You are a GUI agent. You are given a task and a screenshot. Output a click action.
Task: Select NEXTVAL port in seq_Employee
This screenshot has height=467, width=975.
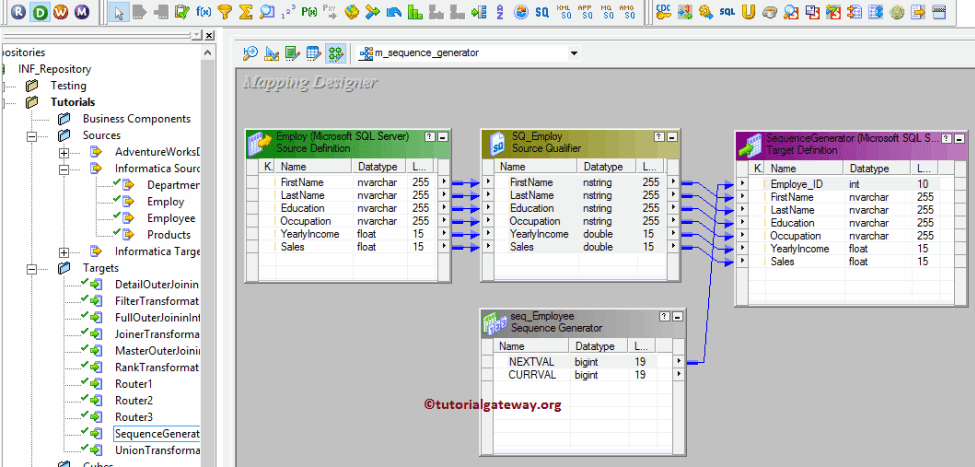click(x=531, y=362)
